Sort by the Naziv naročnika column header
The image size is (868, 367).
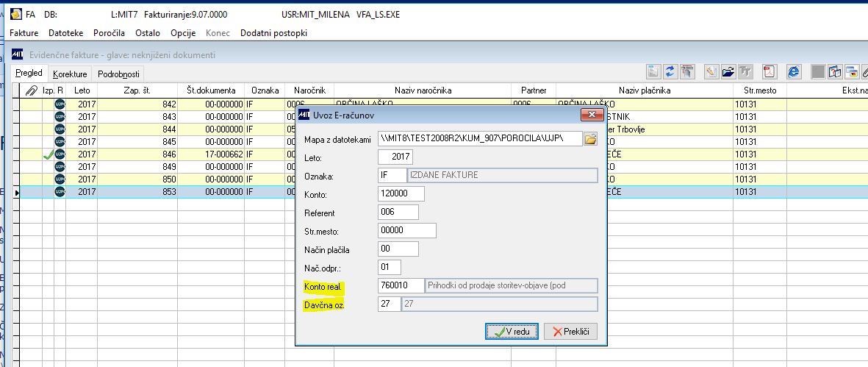pyautogui.click(x=423, y=90)
